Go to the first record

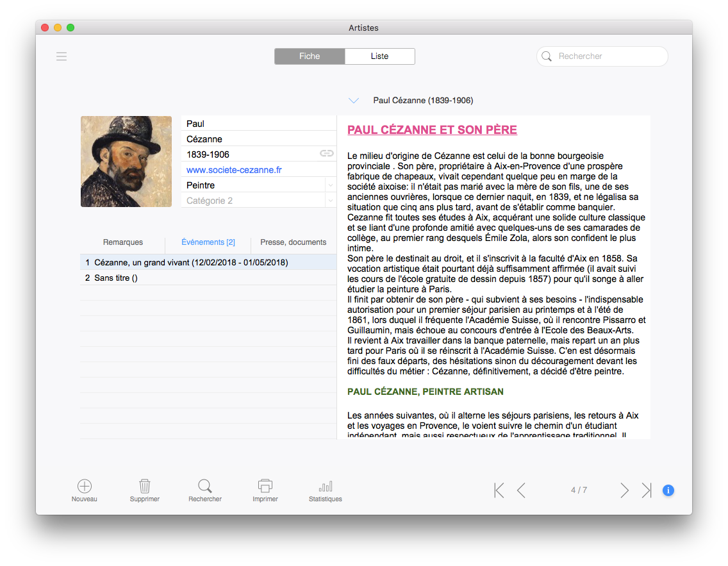pos(499,490)
